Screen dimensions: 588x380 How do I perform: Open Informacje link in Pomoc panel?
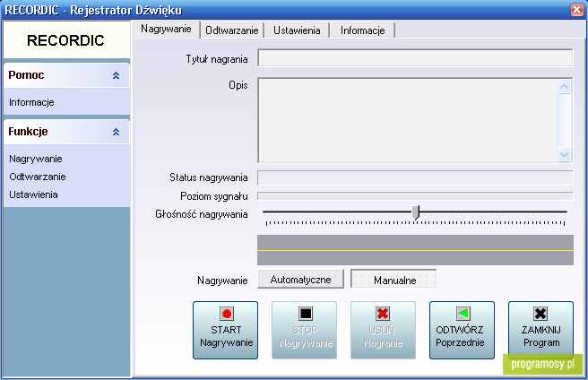click(31, 102)
